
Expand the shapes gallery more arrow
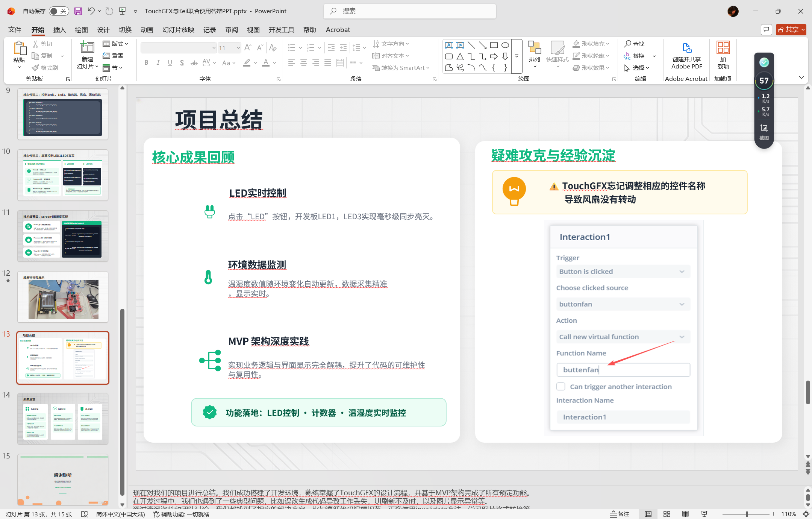(x=517, y=56)
